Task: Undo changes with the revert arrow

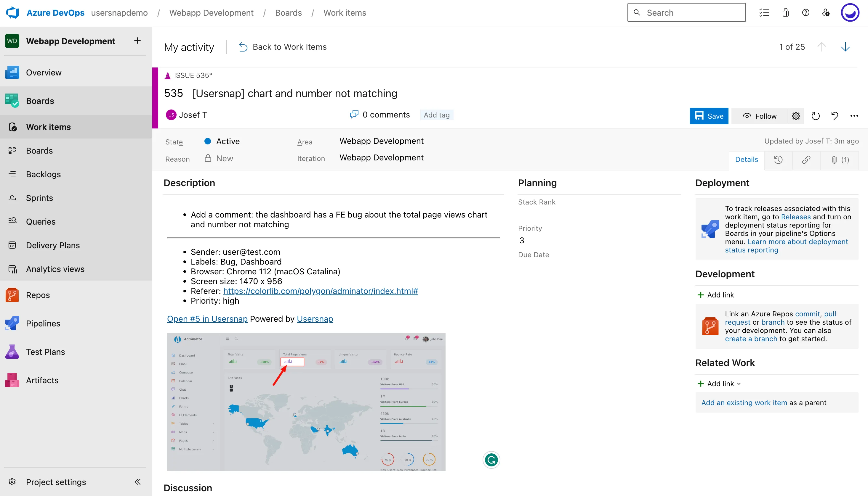Action: 834,116
